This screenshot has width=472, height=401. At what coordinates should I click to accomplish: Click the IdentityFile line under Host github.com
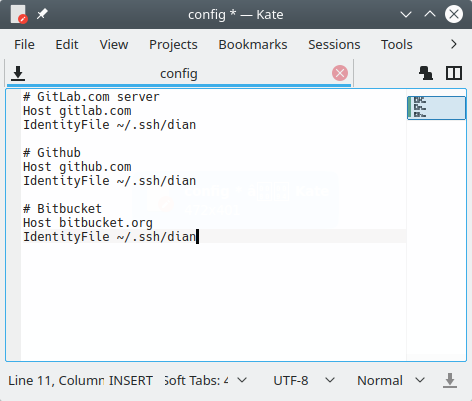[109, 181]
